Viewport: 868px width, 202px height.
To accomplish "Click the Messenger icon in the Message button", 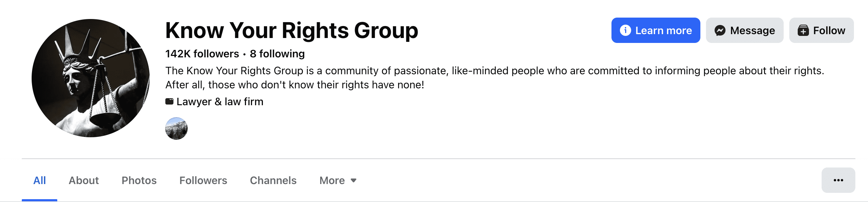I will pyautogui.click(x=720, y=31).
